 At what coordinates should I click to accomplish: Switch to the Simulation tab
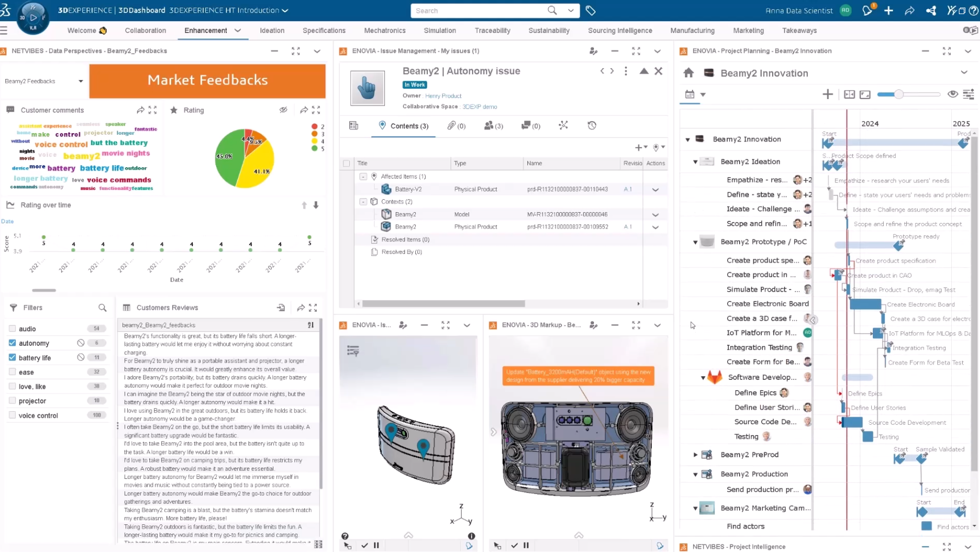click(439, 31)
